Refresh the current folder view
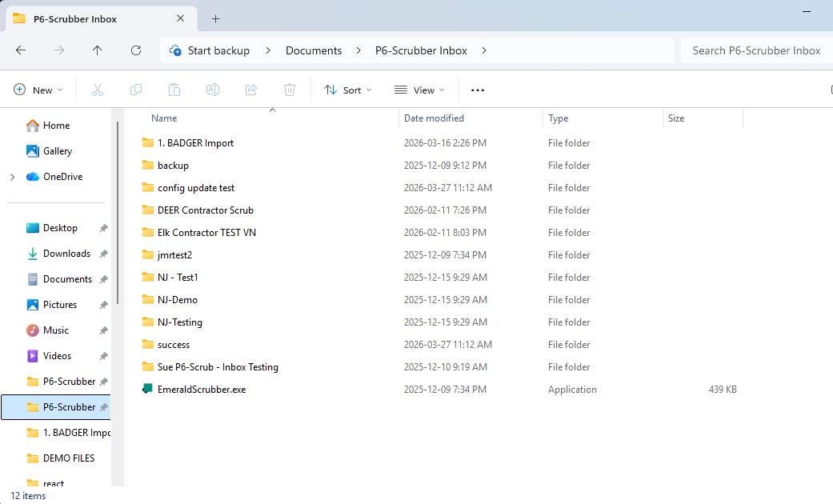Viewport: 833px width, 504px height. [x=136, y=50]
